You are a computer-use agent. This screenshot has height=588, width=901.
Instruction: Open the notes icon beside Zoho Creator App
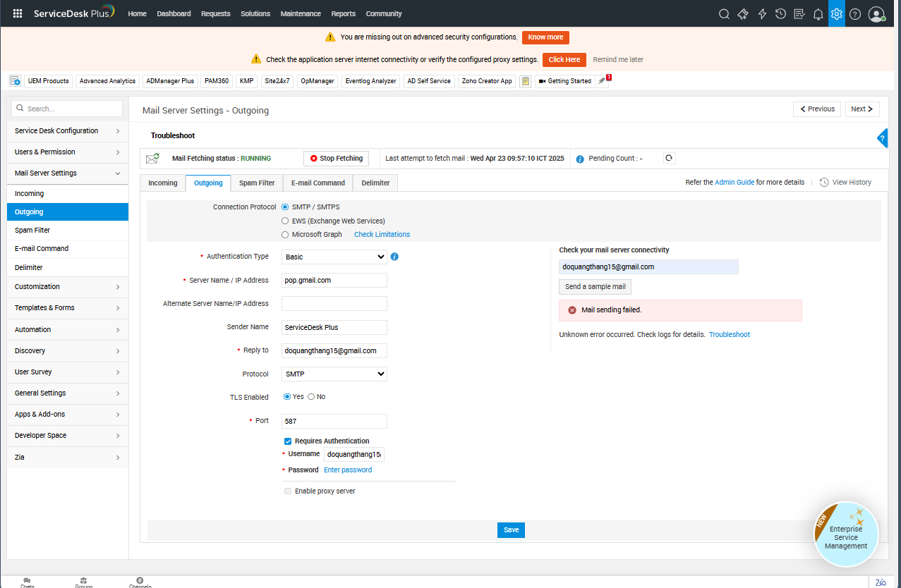525,81
